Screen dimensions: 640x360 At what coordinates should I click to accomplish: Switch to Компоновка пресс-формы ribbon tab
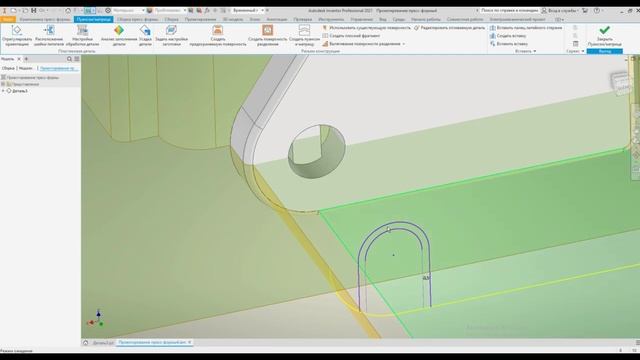point(45,19)
